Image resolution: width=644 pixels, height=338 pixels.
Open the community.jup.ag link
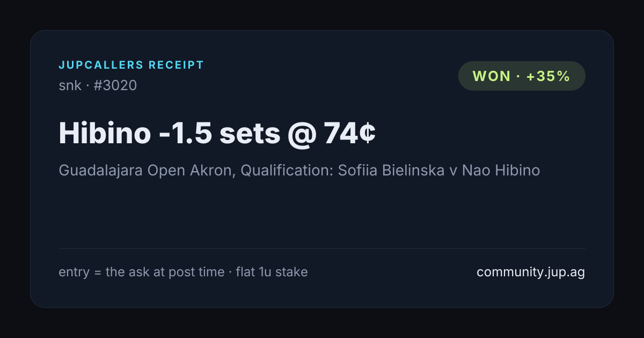pos(531,272)
